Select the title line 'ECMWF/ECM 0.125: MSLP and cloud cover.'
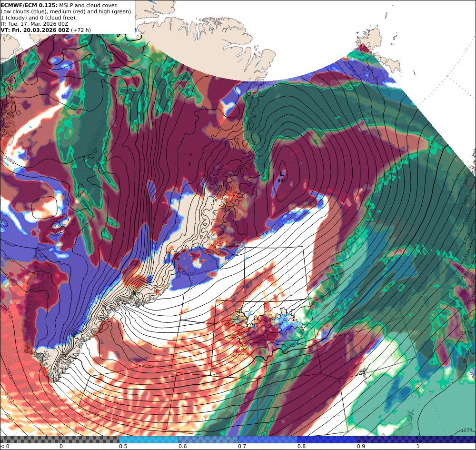 tap(59, 5)
